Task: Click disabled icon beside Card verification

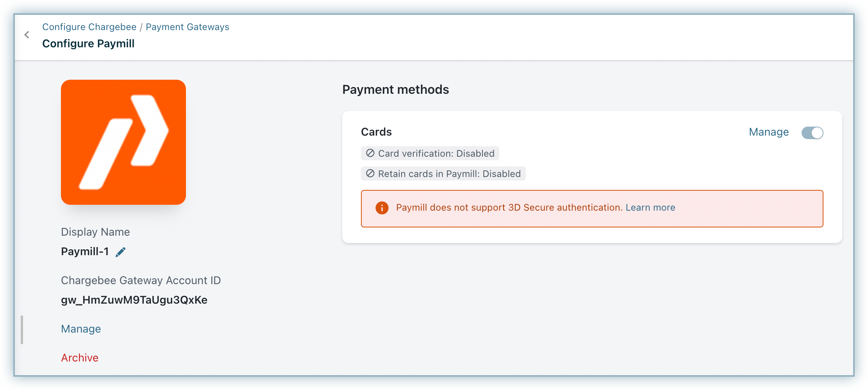Action: tap(370, 153)
